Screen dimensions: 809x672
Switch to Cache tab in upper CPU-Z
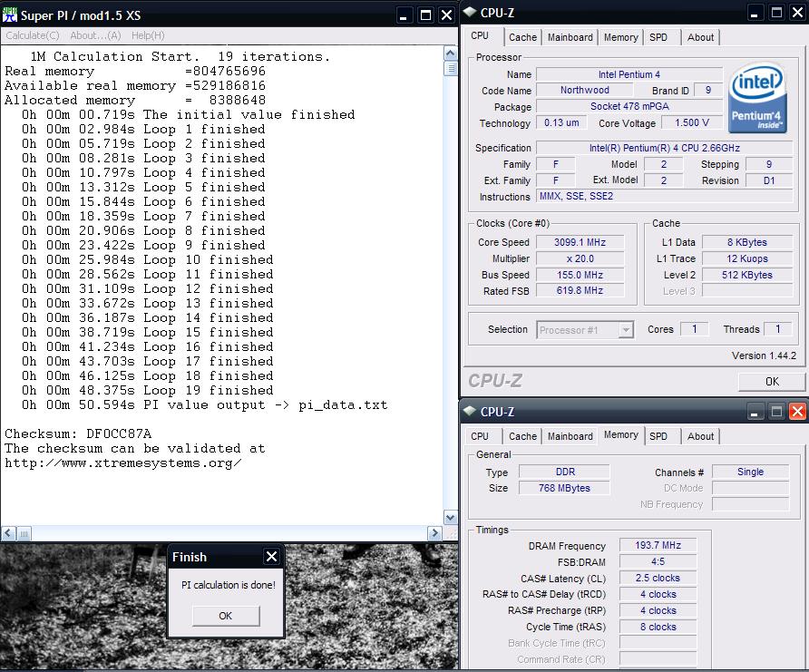click(522, 37)
